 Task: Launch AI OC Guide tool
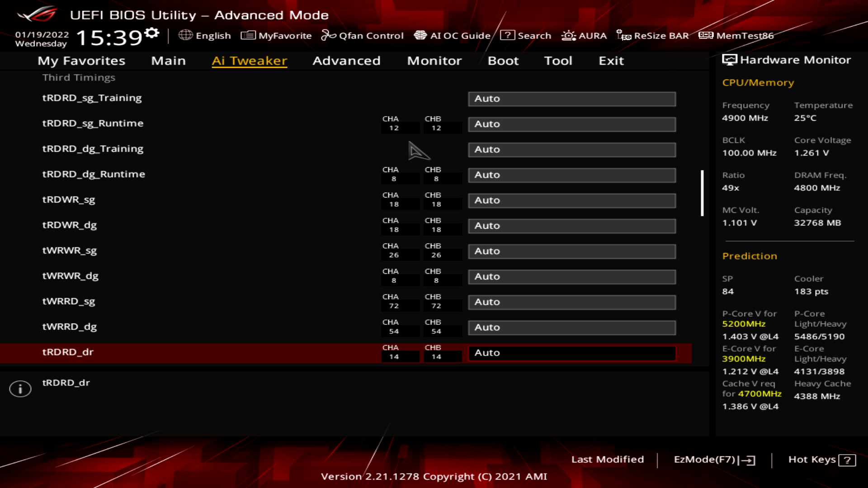[452, 35]
